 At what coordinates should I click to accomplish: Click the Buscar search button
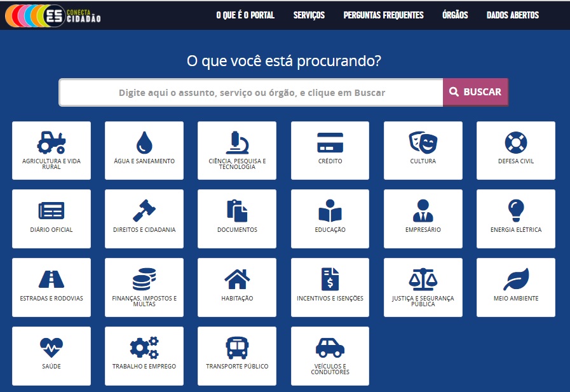click(475, 91)
